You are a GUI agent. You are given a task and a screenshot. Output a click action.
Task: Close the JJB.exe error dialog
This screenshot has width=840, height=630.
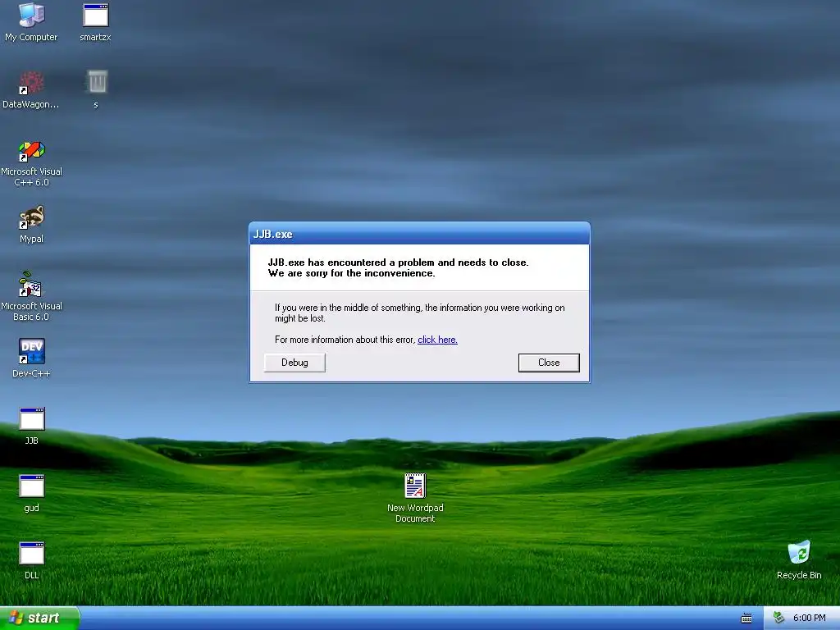click(x=549, y=363)
